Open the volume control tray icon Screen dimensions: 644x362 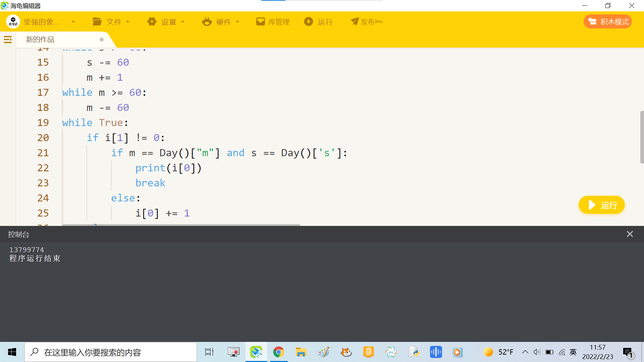click(537, 352)
